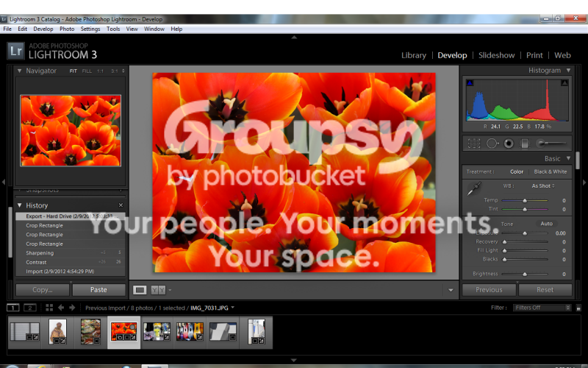Open Grid view from filmstrip bar
The height and width of the screenshot is (368, 588).
[x=49, y=308]
